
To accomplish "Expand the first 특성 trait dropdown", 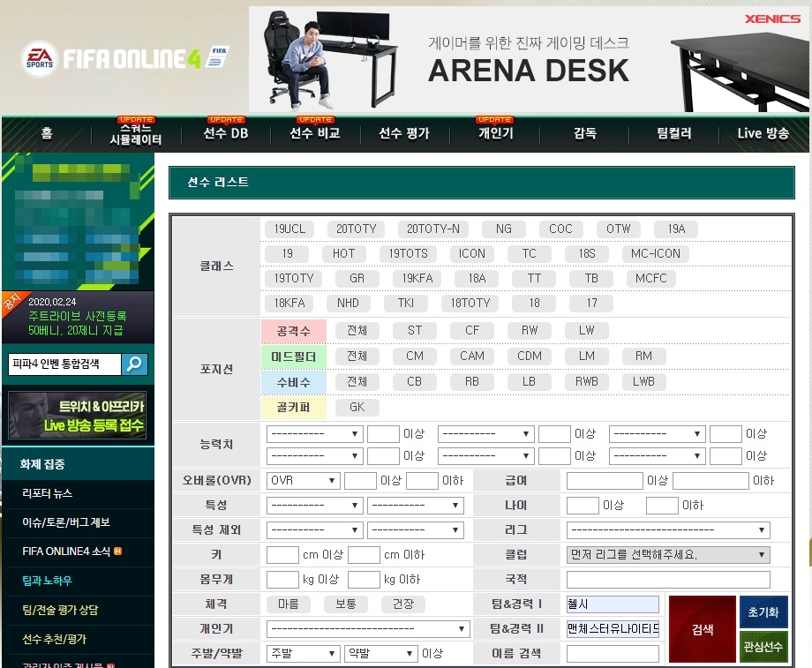I will click(314, 506).
